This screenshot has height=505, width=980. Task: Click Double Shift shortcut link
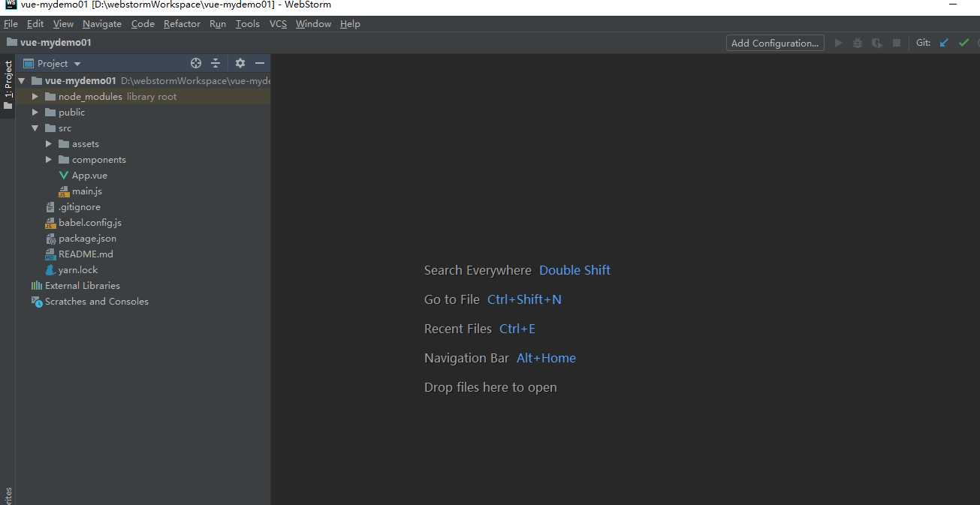574,270
